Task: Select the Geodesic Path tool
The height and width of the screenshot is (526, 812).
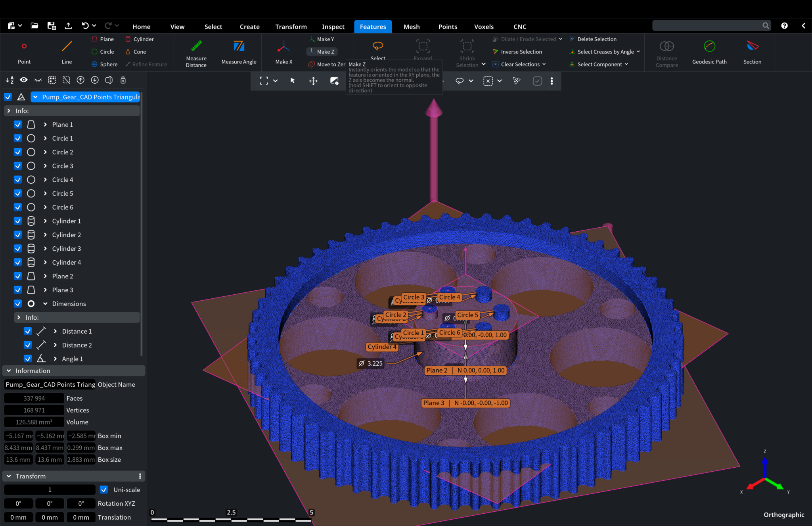Action: tap(709, 52)
